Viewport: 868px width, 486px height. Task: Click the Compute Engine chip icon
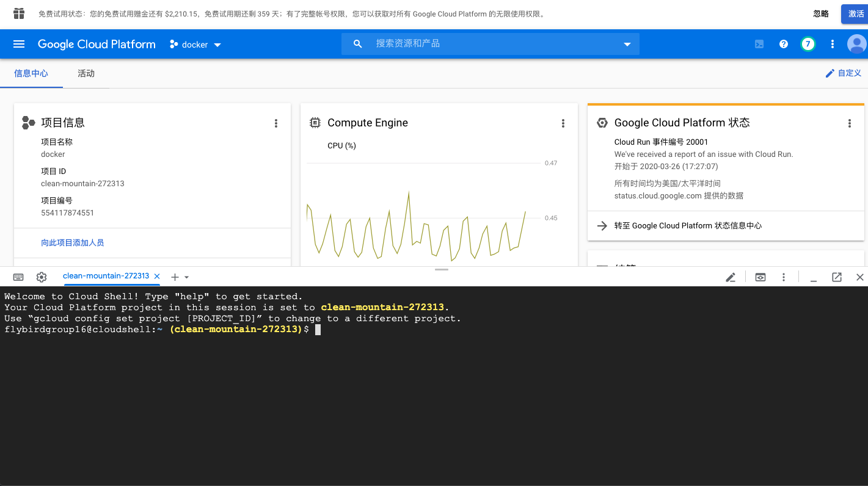pyautogui.click(x=315, y=123)
